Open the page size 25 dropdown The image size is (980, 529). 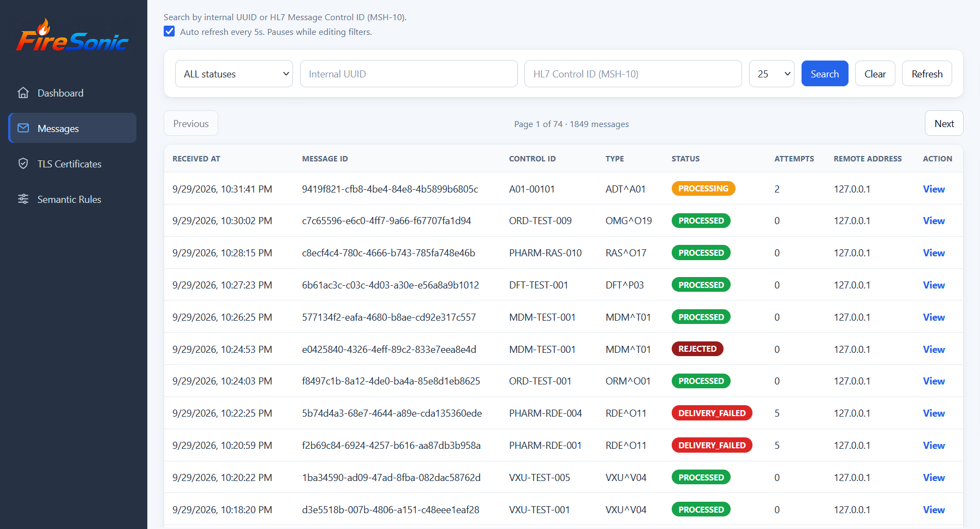pos(772,74)
